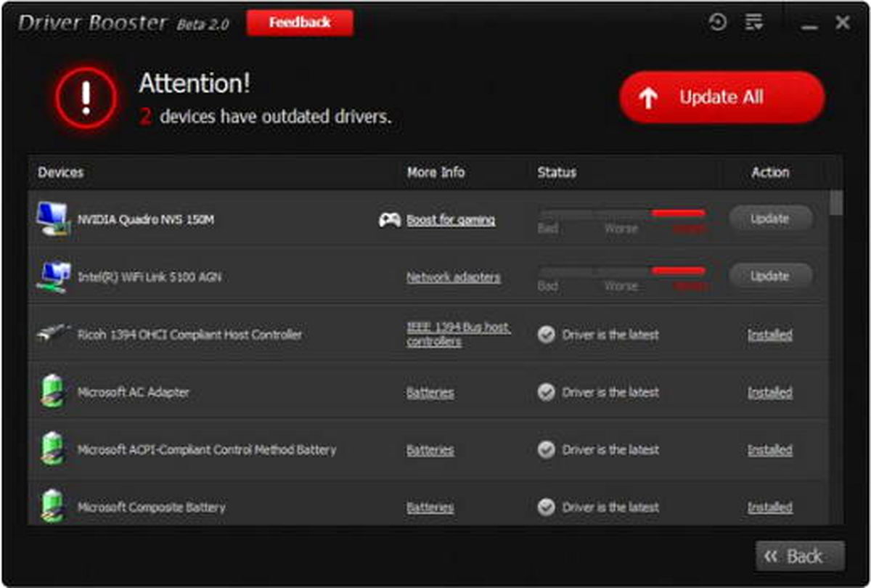Open Batteries link for Microsoft AC Adapter

pyautogui.click(x=430, y=392)
